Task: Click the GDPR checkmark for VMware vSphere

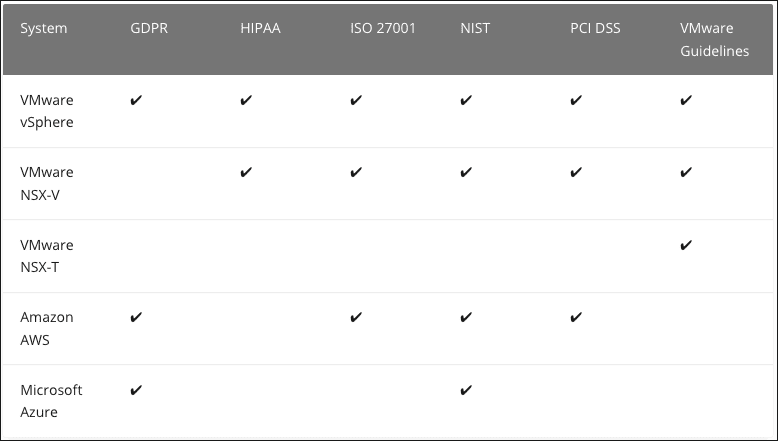Action: [x=136, y=100]
